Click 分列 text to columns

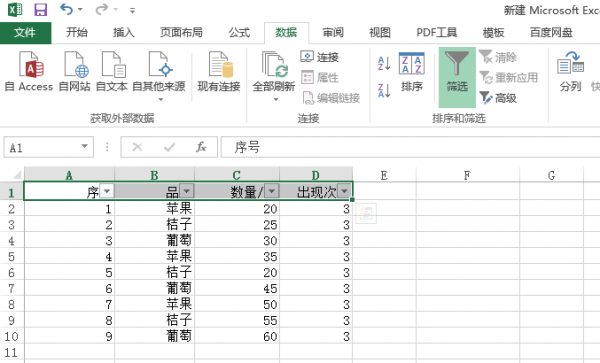570,73
